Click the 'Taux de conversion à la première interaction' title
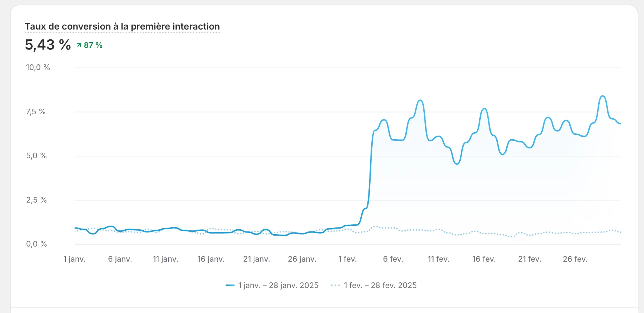This screenshot has height=313, width=644. (x=122, y=26)
